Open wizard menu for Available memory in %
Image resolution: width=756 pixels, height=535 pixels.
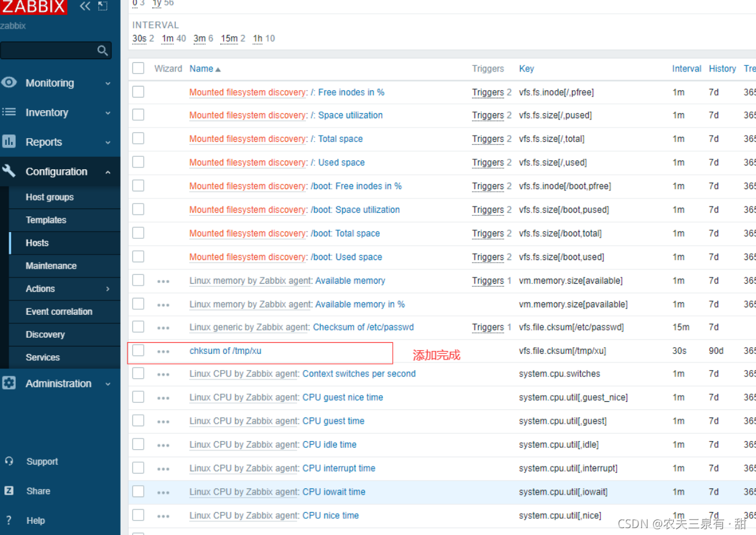[x=164, y=305]
